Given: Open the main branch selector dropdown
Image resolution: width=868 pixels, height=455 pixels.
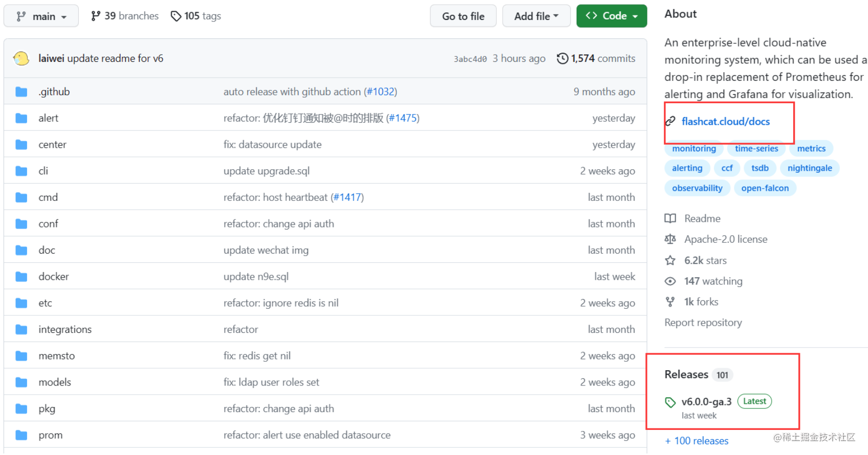Looking at the screenshot, I should tap(41, 16).
